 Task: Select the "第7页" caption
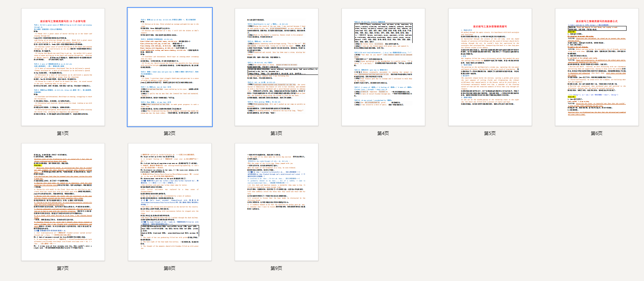point(63,268)
